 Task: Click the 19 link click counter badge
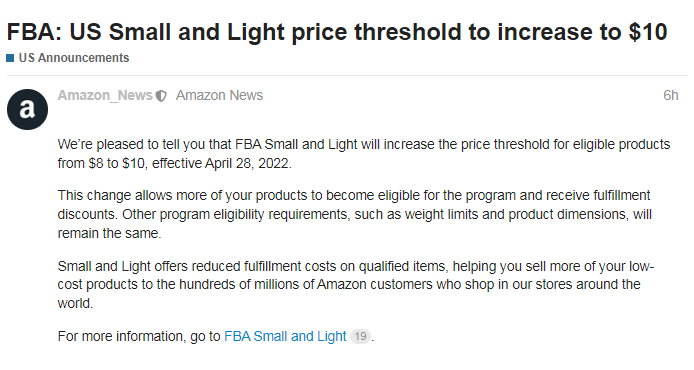point(360,336)
